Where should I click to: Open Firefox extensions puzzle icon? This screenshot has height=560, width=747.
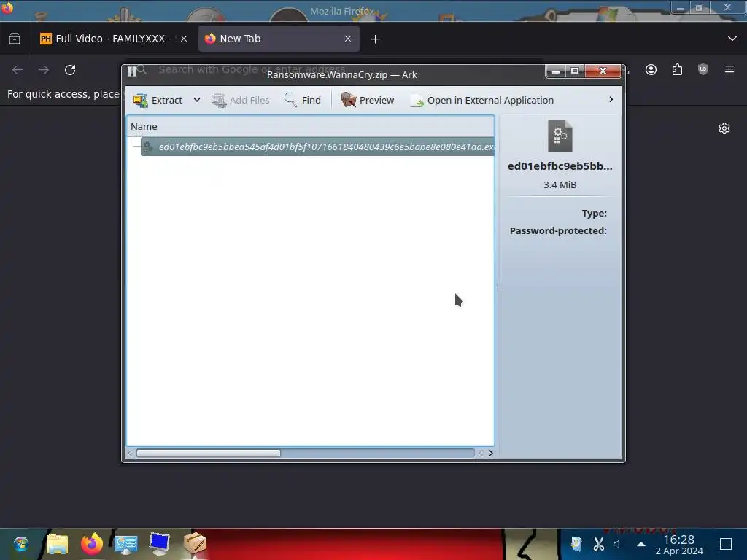[x=677, y=70]
